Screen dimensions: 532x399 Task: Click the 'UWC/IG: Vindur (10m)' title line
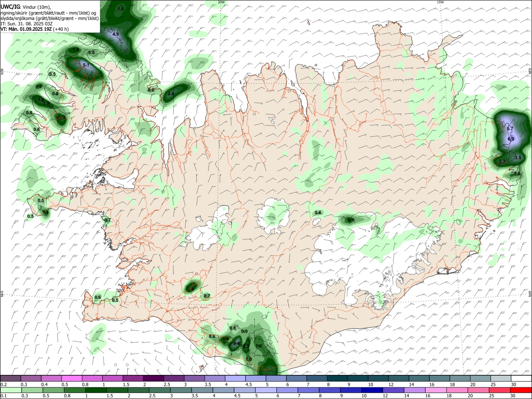tap(26, 7)
